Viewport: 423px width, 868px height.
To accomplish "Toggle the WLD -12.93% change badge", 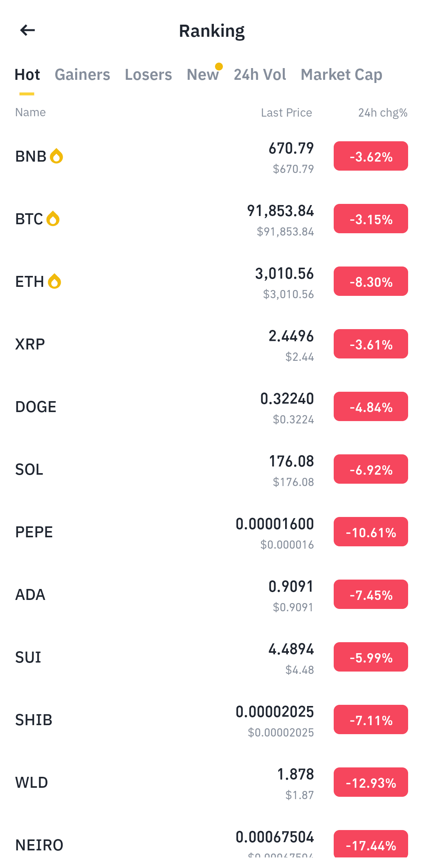I will (x=371, y=782).
